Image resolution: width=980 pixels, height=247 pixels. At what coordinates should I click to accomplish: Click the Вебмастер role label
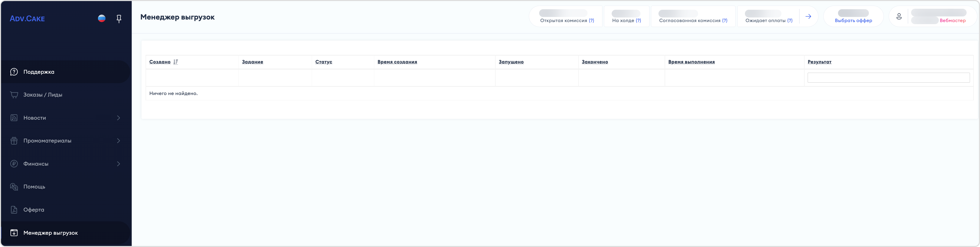(x=953, y=21)
